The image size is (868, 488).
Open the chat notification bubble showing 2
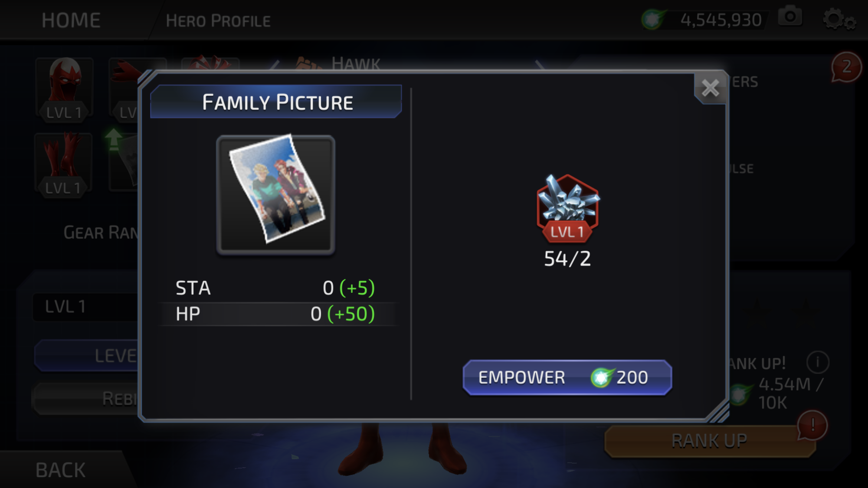[x=846, y=67]
